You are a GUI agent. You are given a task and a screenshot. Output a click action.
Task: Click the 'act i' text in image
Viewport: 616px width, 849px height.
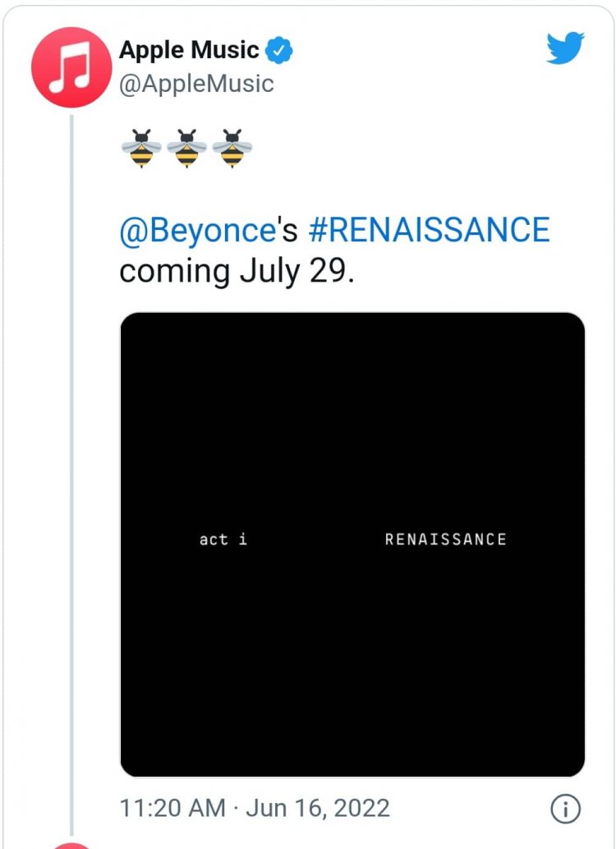pyautogui.click(x=223, y=539)
